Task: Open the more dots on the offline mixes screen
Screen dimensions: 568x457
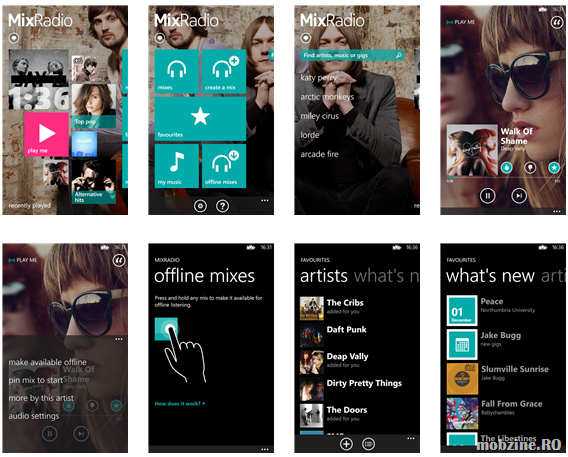Action: pyautogui.click(x=265, y=449)
